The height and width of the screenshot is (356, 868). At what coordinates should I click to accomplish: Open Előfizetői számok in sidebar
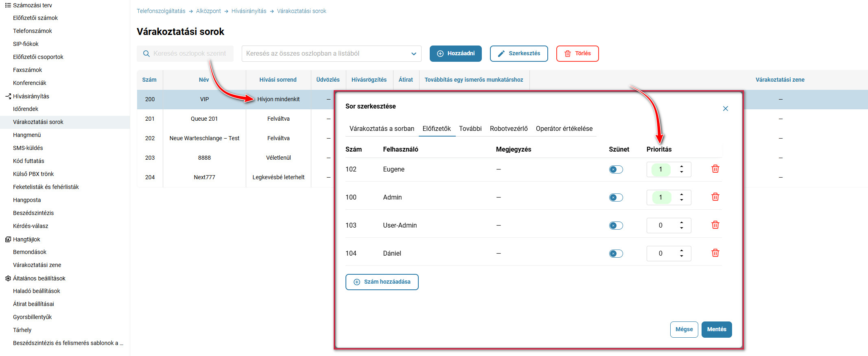(x=35, y=18)
